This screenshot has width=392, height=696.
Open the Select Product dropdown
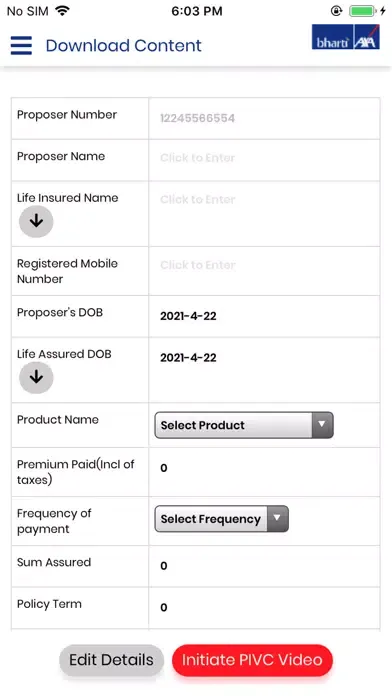tap(244, 425)
